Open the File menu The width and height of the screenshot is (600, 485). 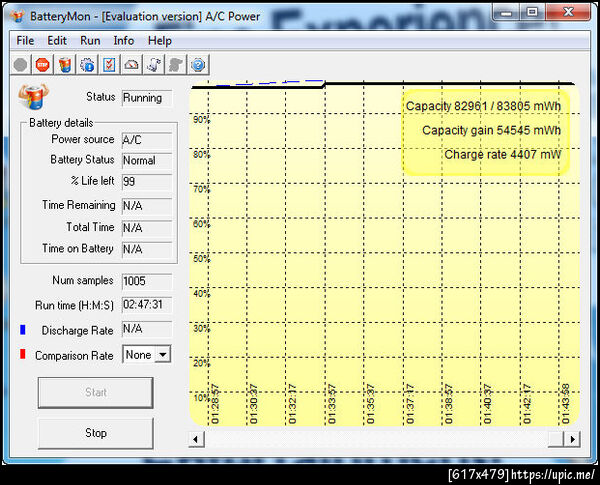(x=25, y=41)
